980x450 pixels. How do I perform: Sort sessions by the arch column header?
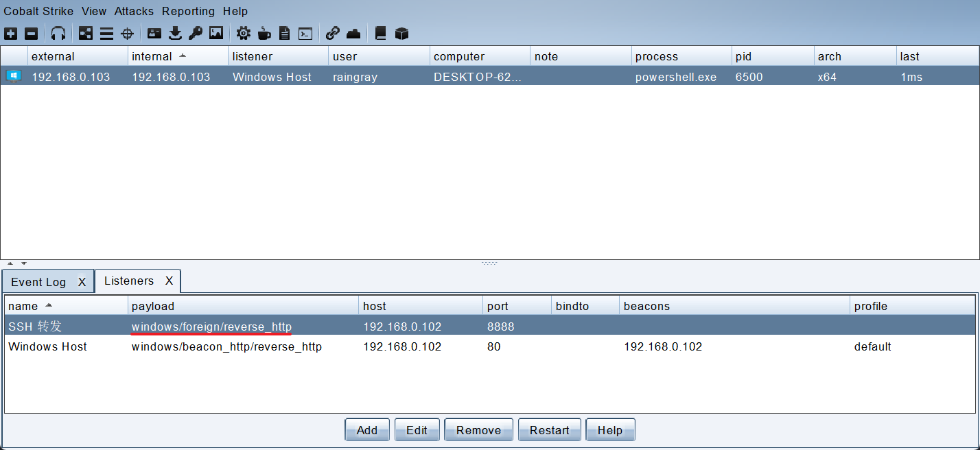pyautogui.click(x=855, y=56)
